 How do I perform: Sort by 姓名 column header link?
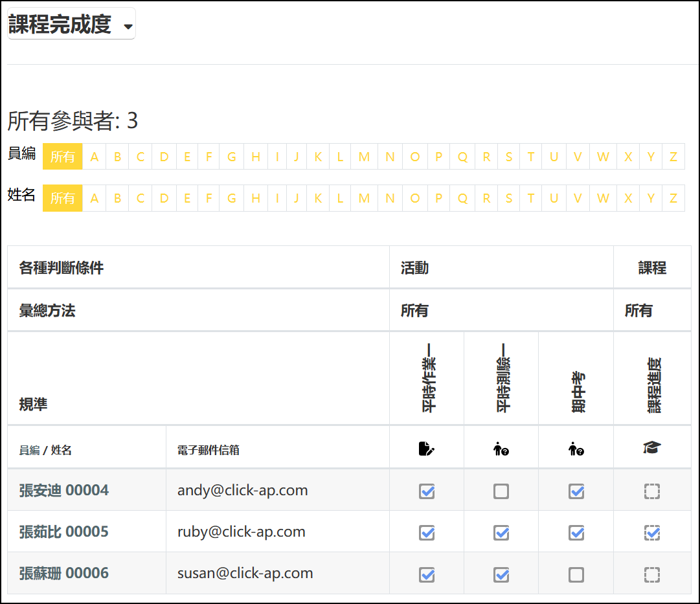[x=61, y=450]
